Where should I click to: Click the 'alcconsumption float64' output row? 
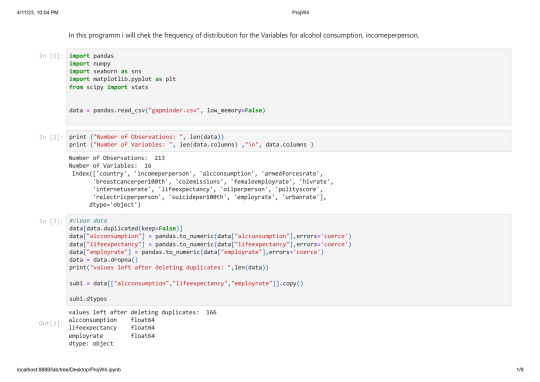[x=112, y=320]
